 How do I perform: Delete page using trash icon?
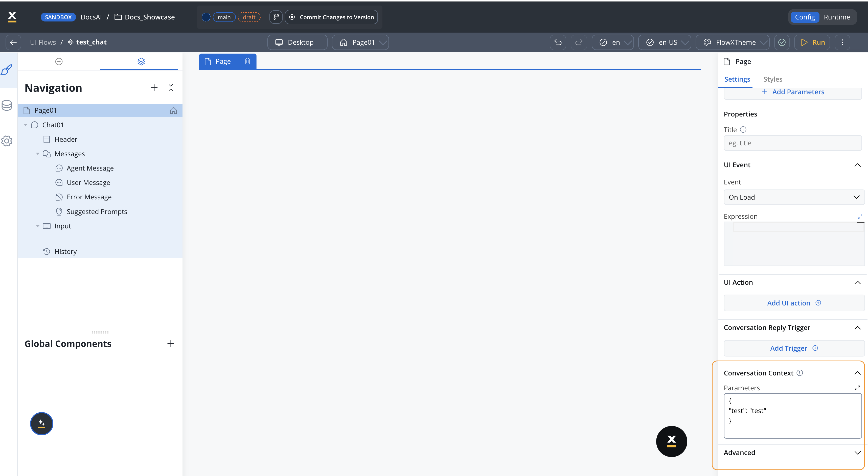[247, 61]
